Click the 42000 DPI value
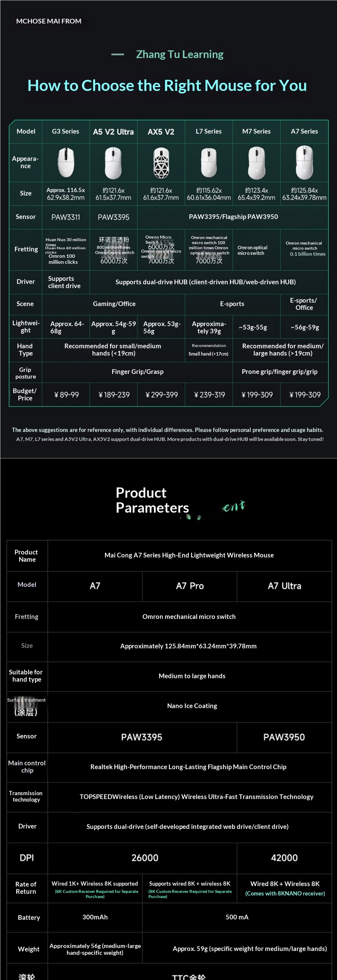Viewport: 337px width, 980px height. coord(284,858)
